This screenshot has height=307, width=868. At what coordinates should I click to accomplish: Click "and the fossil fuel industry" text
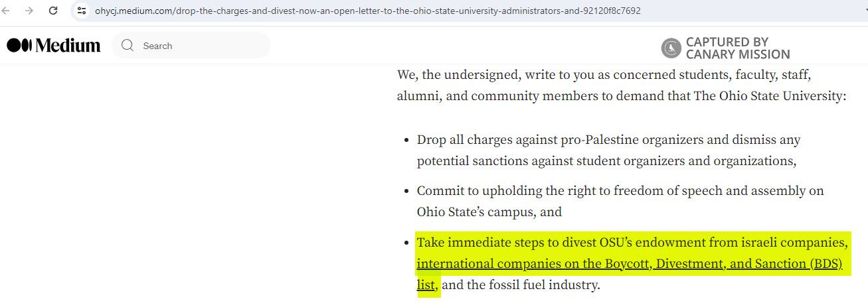(521, 285)
